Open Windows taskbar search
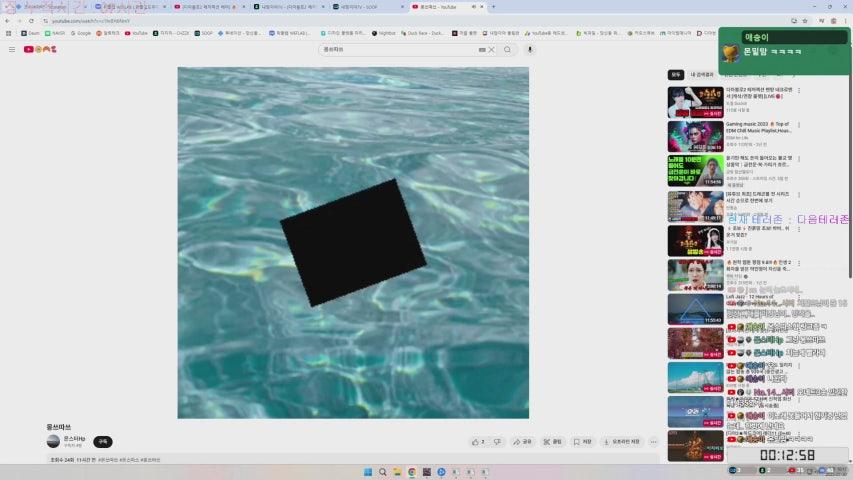The image size is (853, 480). tap(382, 472)
